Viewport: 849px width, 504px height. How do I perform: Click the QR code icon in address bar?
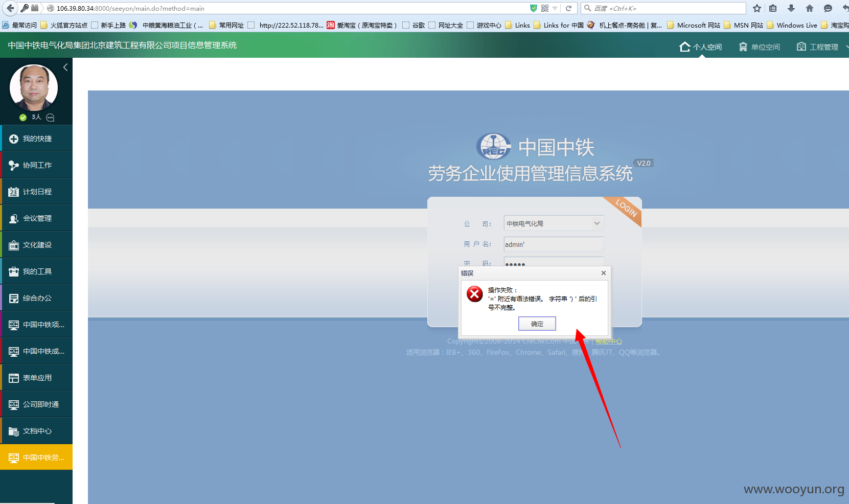(545, 8)
